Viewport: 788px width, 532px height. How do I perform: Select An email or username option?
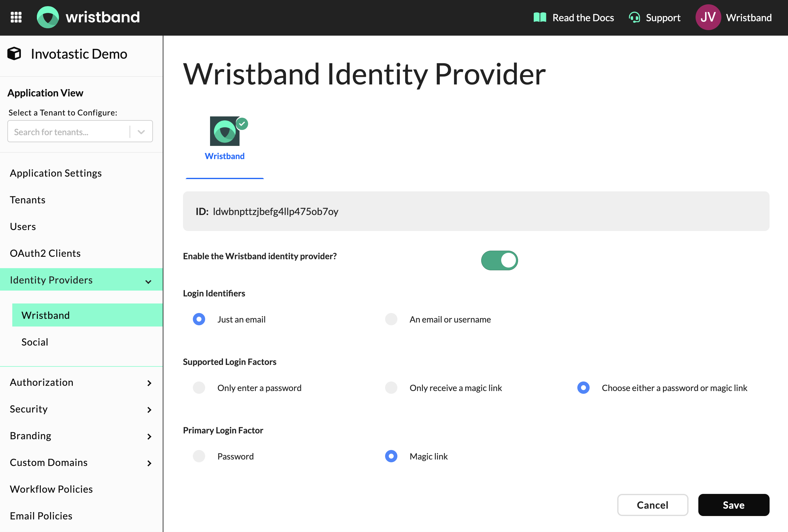click(391, 319)
